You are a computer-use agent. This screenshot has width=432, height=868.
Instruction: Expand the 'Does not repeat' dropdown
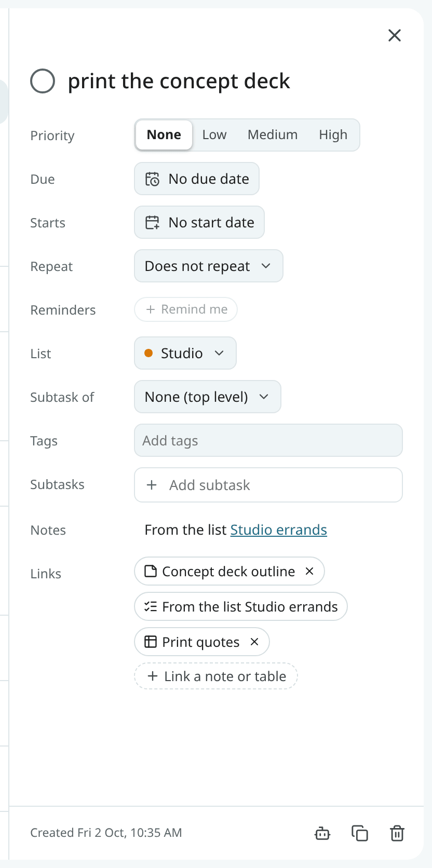pos(209,266)
